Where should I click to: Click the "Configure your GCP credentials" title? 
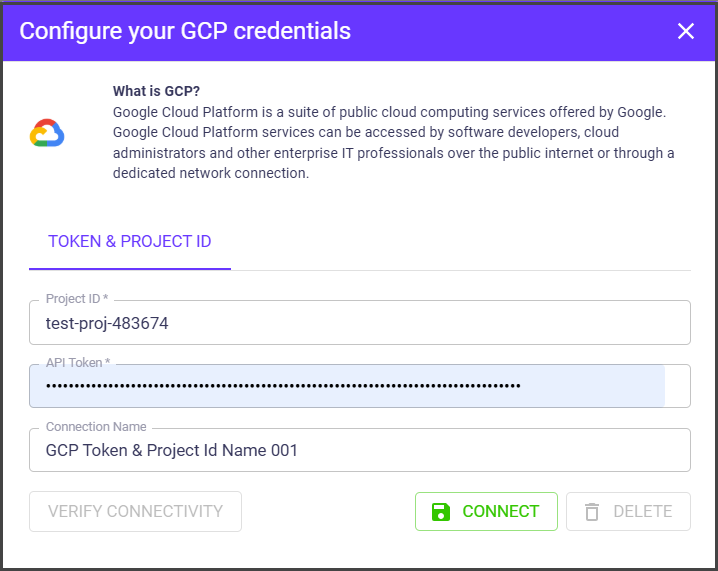tap(185, 31)
